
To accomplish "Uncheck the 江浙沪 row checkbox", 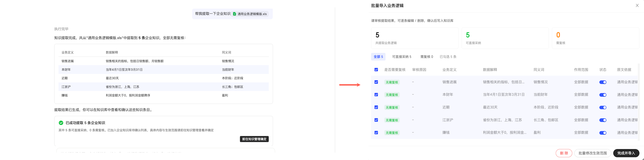I will click(x=376, y=120).
